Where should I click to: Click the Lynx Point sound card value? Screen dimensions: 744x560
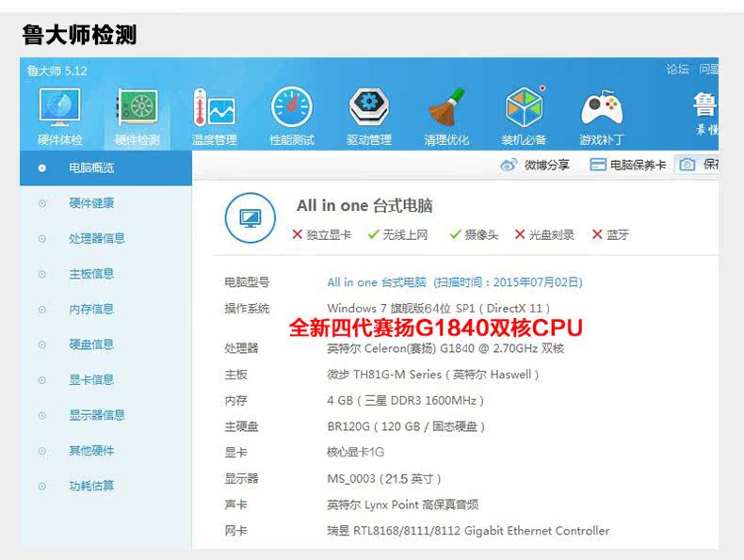coord(403,504)
